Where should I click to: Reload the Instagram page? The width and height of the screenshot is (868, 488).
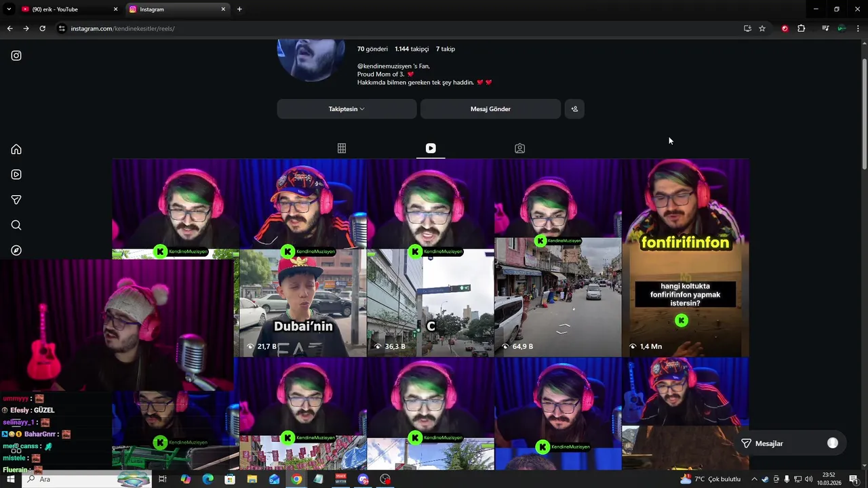[x=42, y=28]
